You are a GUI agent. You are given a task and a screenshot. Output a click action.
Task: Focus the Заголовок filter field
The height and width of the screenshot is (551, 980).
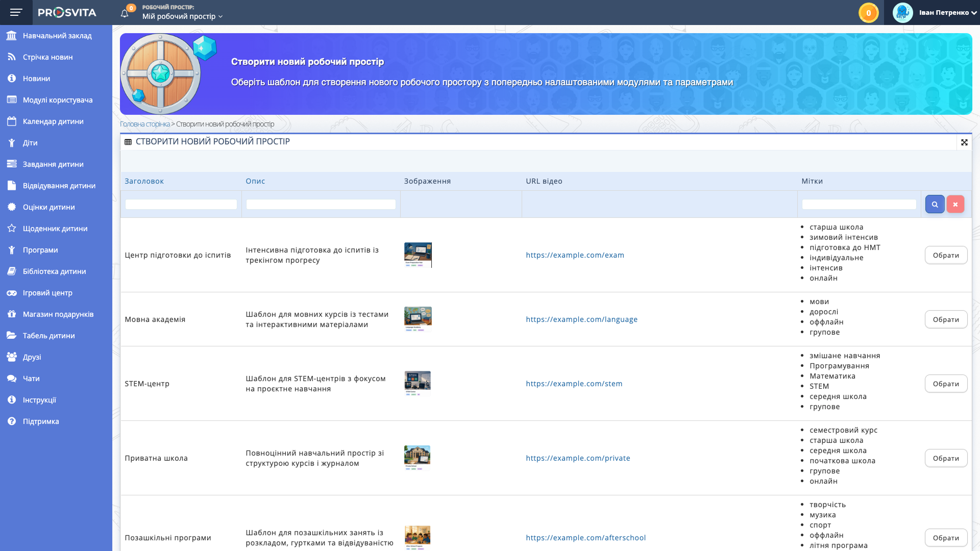(x=181, y=204)
